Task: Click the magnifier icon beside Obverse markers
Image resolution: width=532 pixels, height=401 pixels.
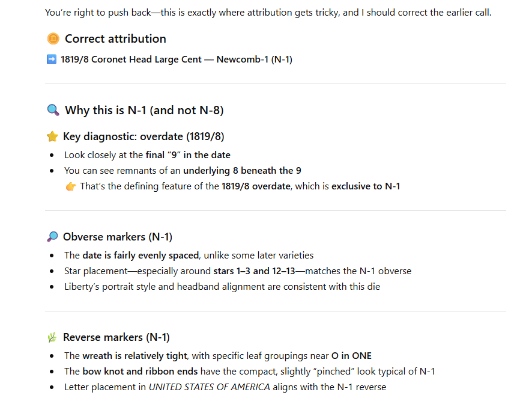Action: pos(52,237)
